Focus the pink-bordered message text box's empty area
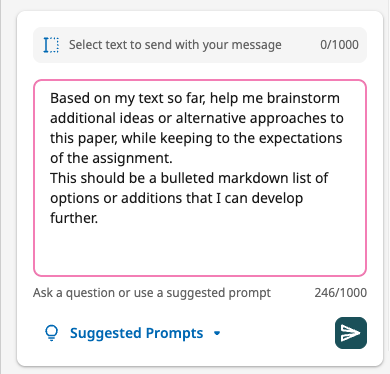 coord(200,250)
